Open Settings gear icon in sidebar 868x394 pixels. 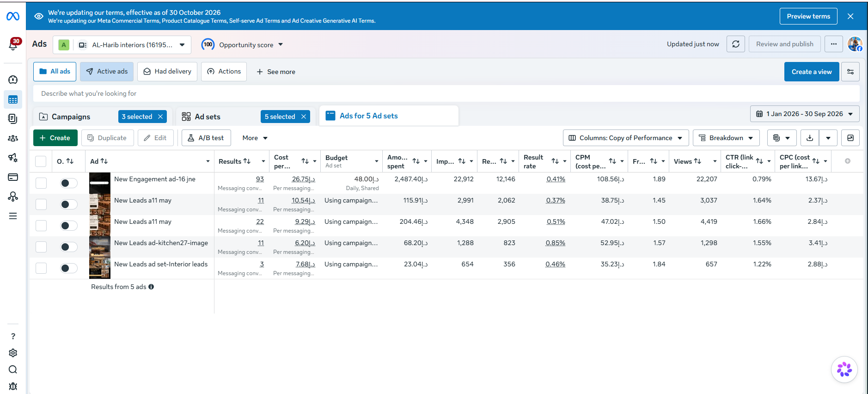coord(13,353)
